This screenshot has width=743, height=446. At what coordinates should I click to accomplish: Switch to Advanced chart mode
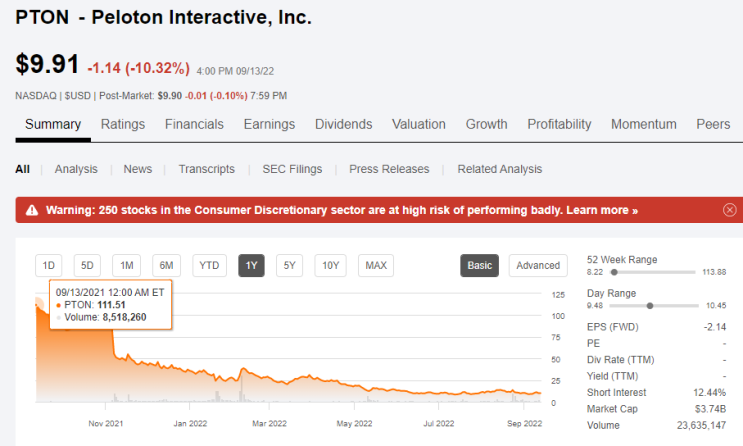538,265
